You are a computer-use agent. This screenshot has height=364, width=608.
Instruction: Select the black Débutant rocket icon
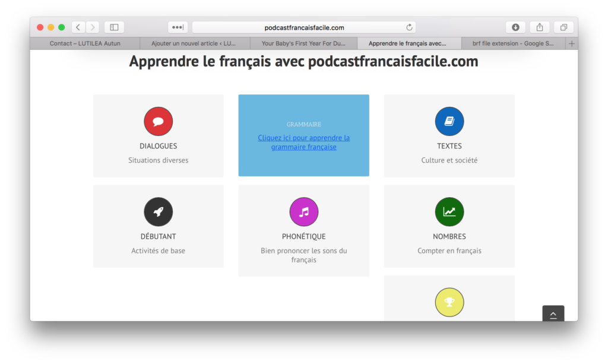[x=158, y=211]
